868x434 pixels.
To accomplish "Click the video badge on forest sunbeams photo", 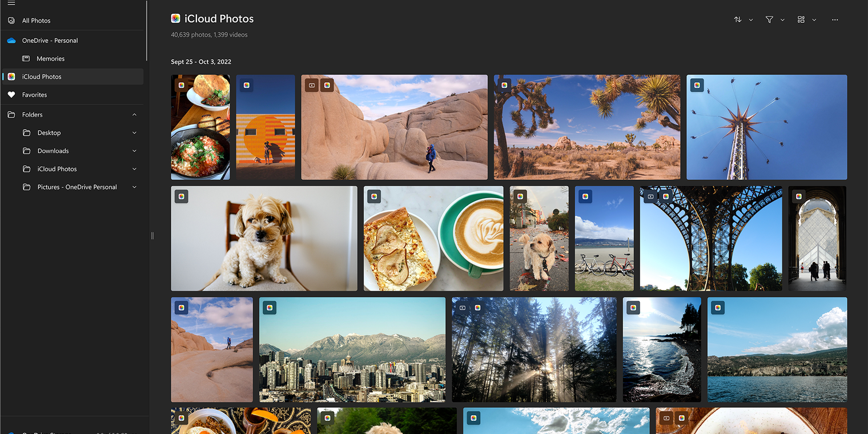I will point(463,308).
